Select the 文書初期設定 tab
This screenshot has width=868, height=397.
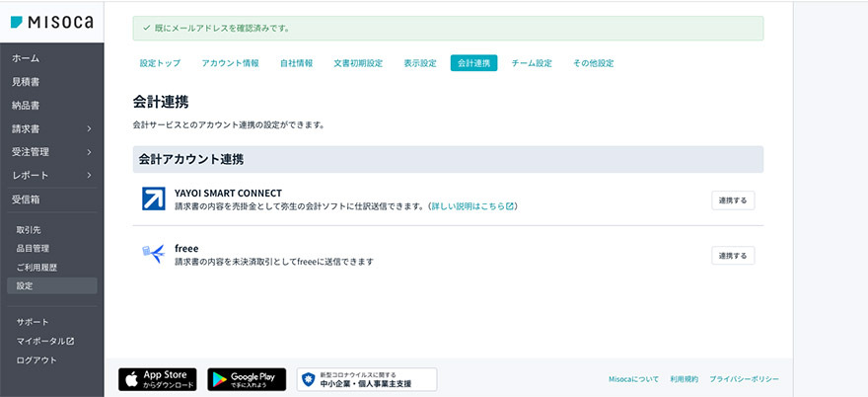tap(358, 63)
